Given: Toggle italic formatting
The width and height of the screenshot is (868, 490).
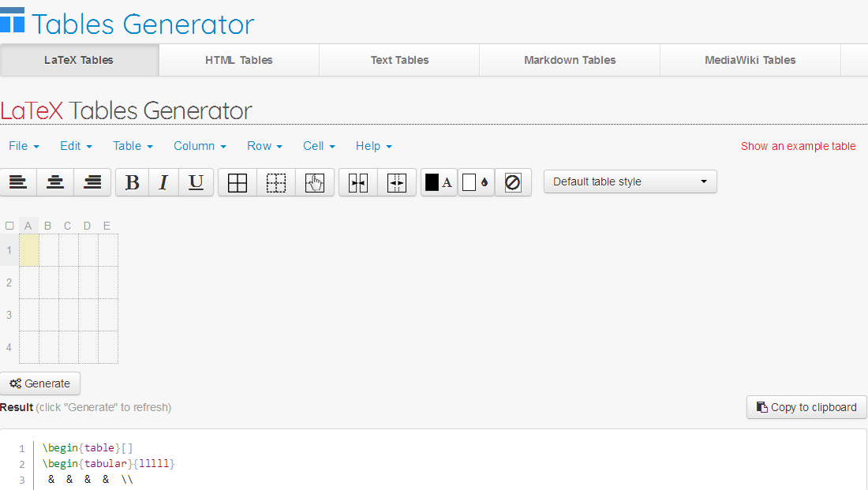Looking at the screenshot, I should tap(163, 182).
